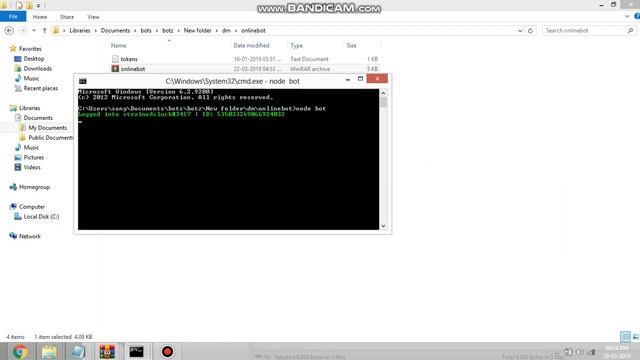This screenshot has width=640, height=360.
Task: Open Music under Libraries
Action: click(x=31, y=147)
